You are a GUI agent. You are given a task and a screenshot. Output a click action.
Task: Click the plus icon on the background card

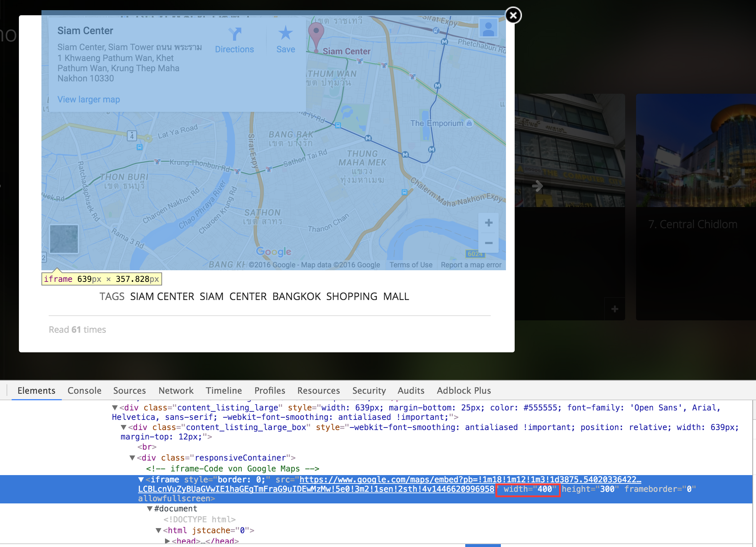(615, 309)
